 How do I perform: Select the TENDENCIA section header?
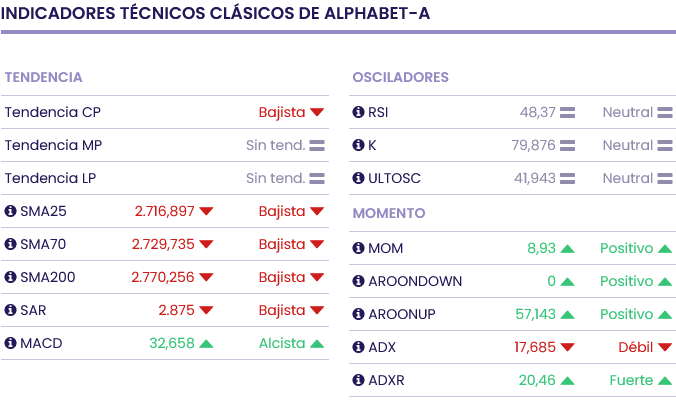click(43, 77)
